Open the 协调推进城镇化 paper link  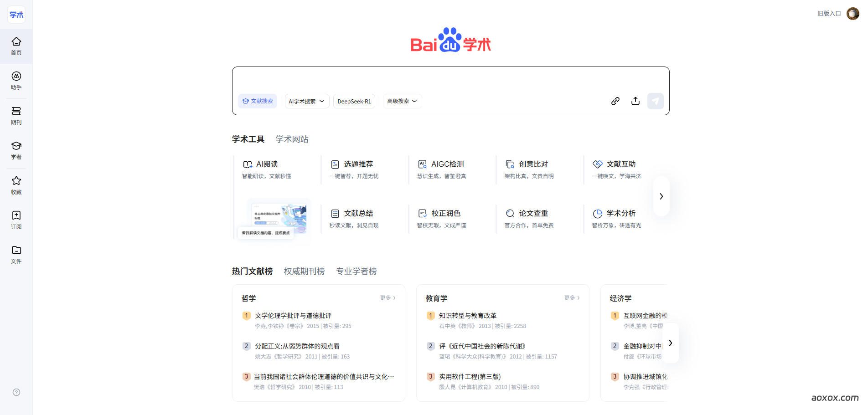point(645,376)
